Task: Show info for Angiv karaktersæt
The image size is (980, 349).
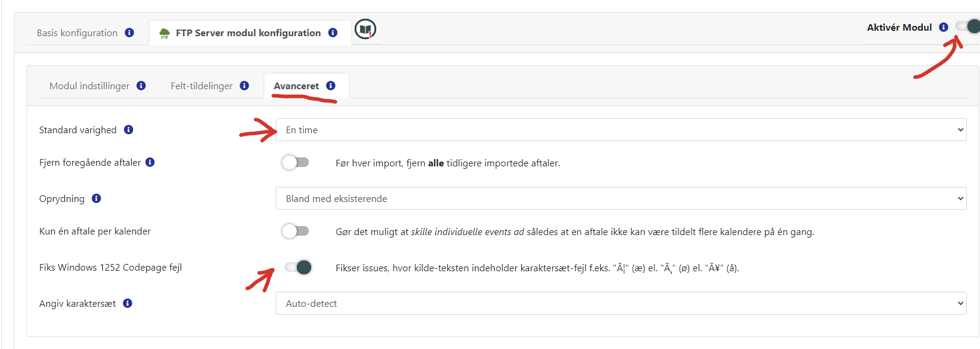Action: point(128,303)
